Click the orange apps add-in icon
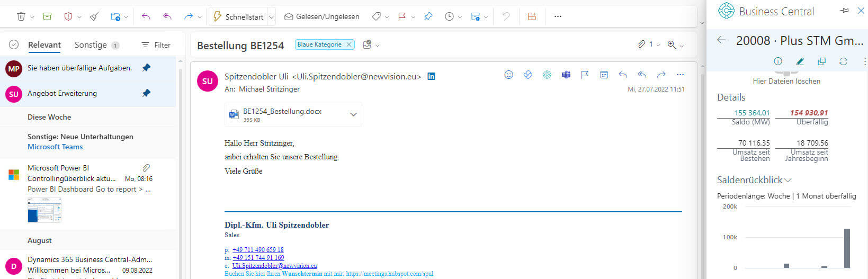Viewport: 868px width, 279px height. click(532, 16)
